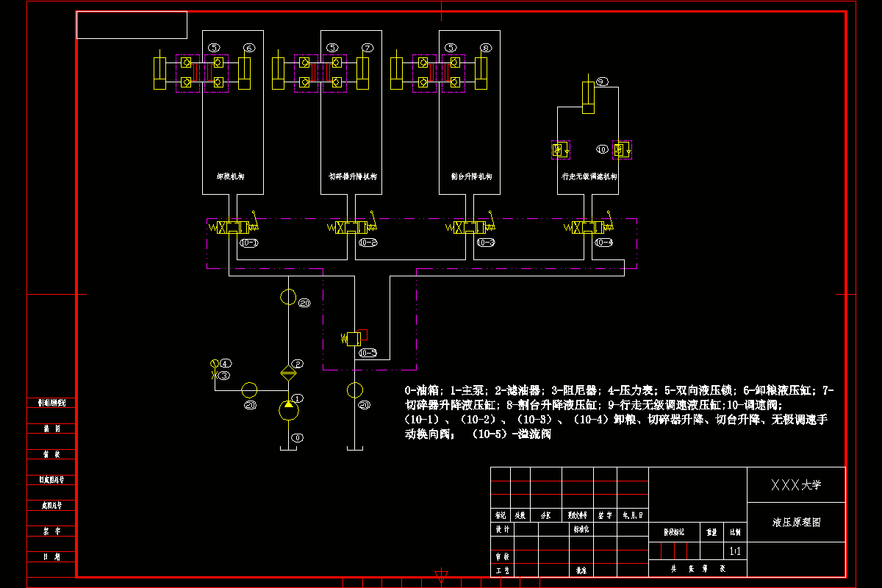Screen dimensions: 882x588
Task: Select the '1:1' scale value
Action: point(735,551)
